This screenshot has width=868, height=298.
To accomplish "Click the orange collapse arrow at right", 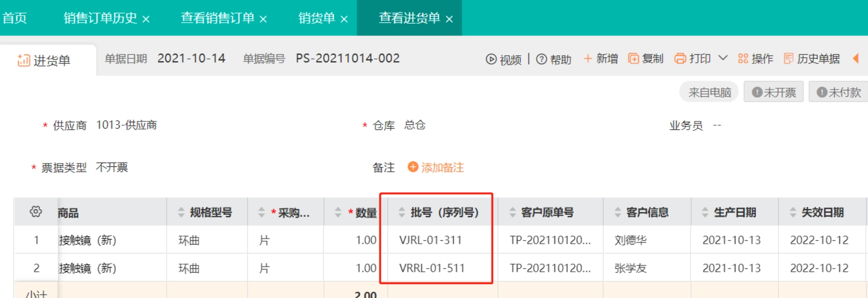I will 856,59.
